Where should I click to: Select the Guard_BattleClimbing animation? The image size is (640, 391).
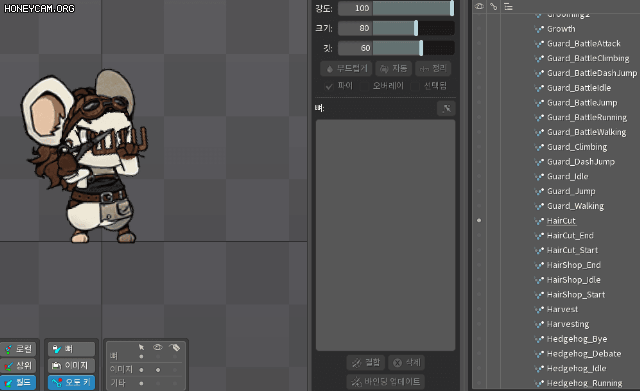coord(588,58)
